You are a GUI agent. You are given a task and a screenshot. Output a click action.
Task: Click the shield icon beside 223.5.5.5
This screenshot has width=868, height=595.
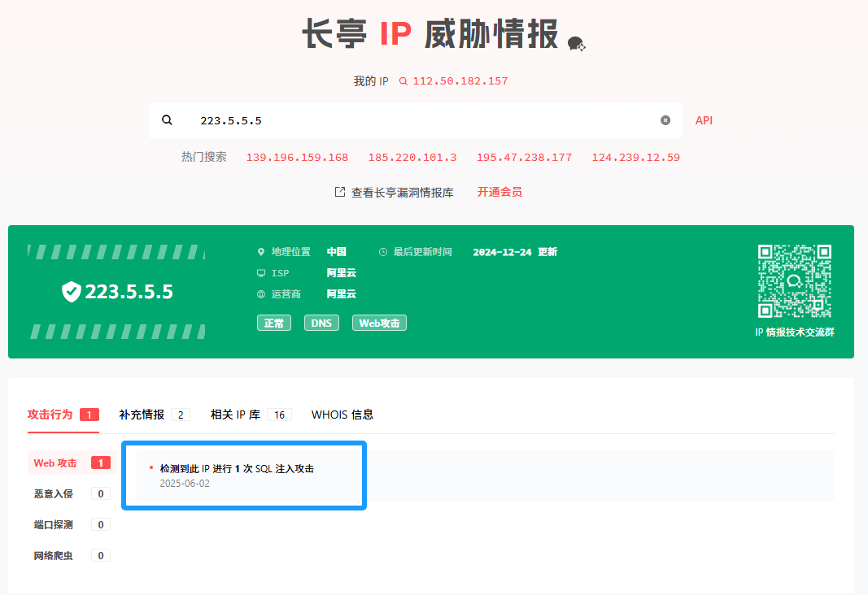click(72, 292)
